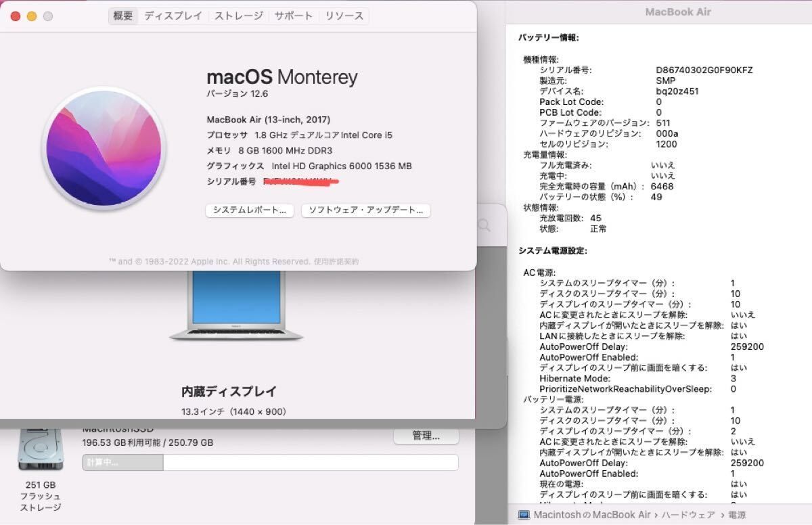The image size is (812, 525).
Task: Click the magnifier search icon
Action: [484, 225]
